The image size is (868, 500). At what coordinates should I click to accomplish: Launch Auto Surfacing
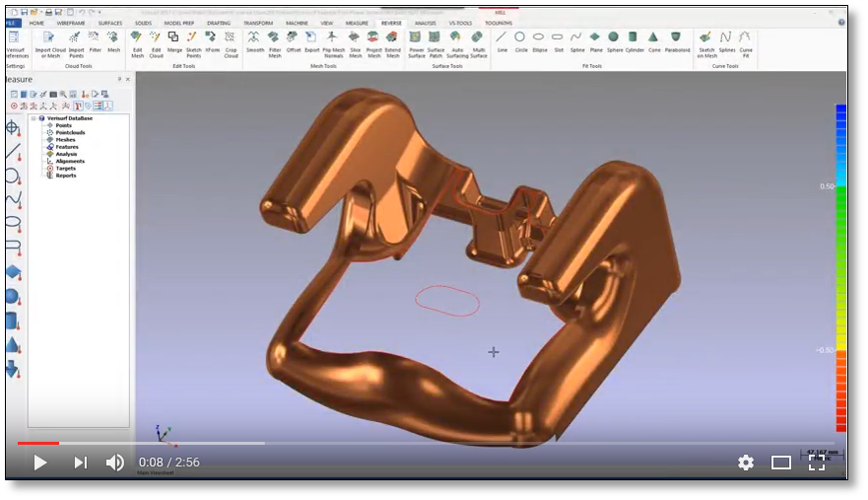pyautogui.click(x=457, y=44)
